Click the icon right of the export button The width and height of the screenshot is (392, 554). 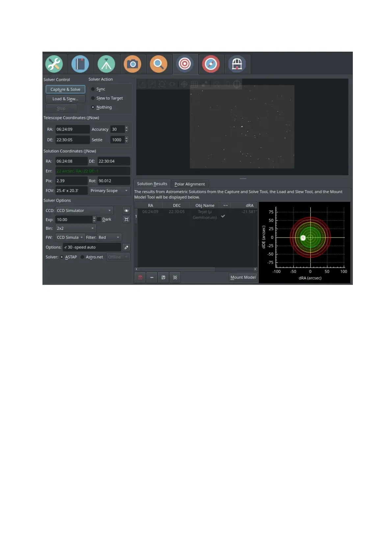coord(175,277)
